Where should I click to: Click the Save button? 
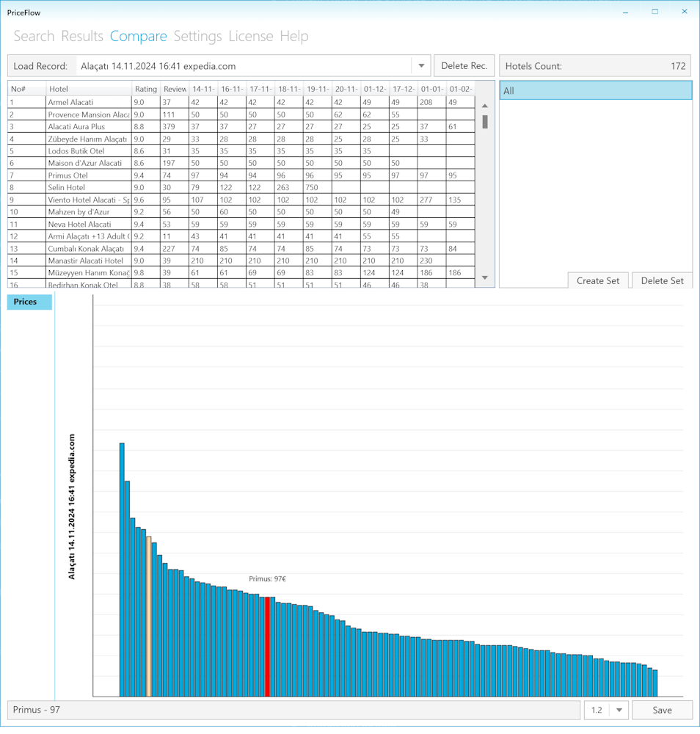click(662, 710)
